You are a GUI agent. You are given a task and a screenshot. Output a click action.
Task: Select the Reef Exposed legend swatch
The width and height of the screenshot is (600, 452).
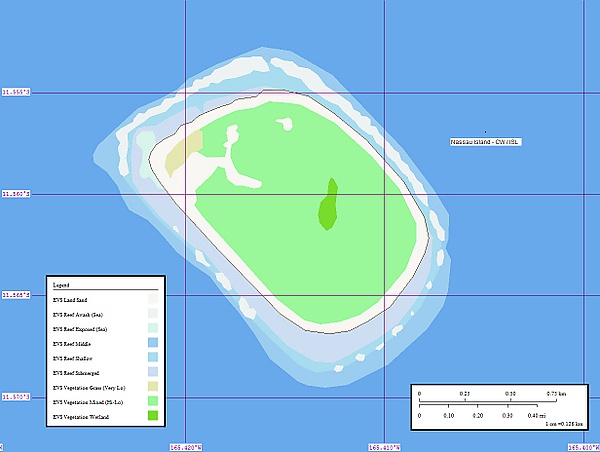153,328
